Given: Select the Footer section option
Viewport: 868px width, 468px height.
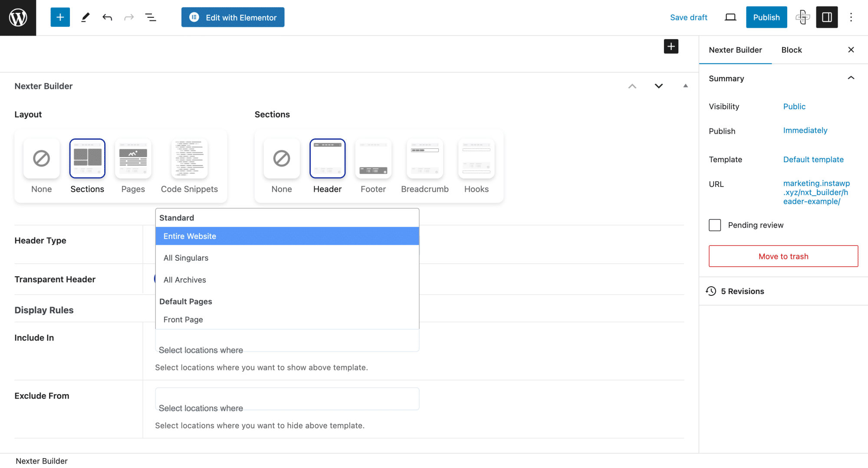Looking at the screenshot, I should [x=373, y=159].
